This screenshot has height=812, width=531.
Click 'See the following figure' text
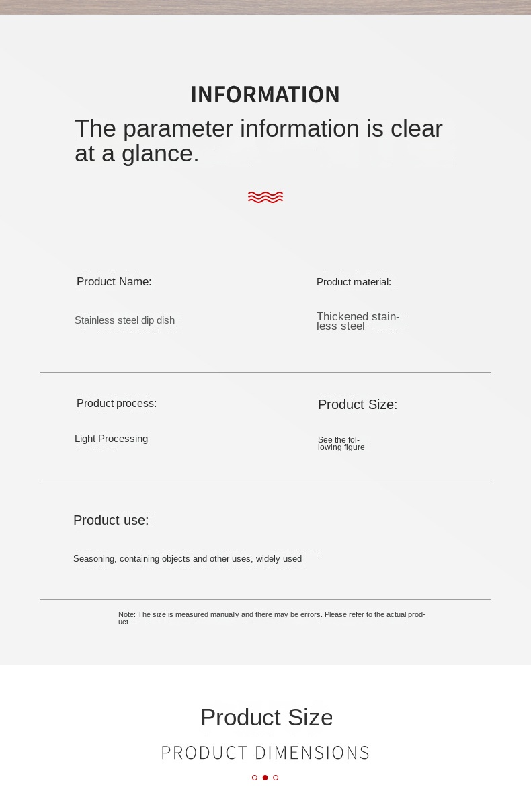[x=341, y=443]
